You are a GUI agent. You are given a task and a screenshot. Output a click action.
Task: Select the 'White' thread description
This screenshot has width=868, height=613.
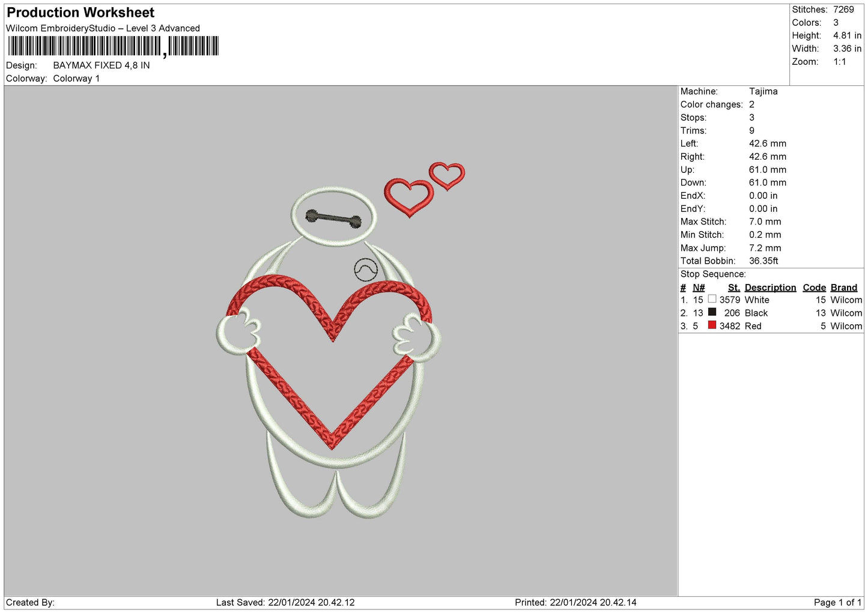(x=757, y=300)
